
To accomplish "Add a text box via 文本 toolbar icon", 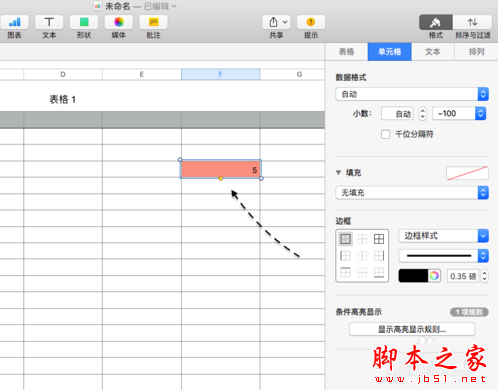I will coord(49,22).
